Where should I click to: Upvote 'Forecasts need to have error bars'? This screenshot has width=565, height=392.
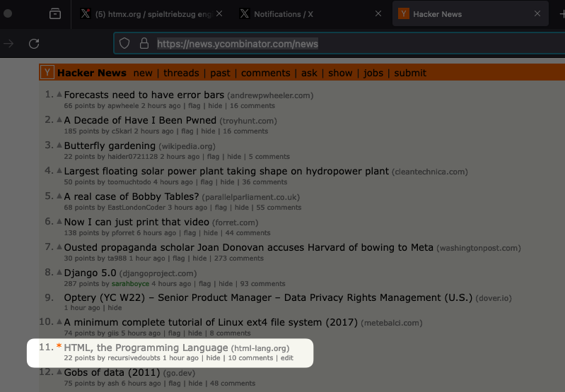click(59, 95)
